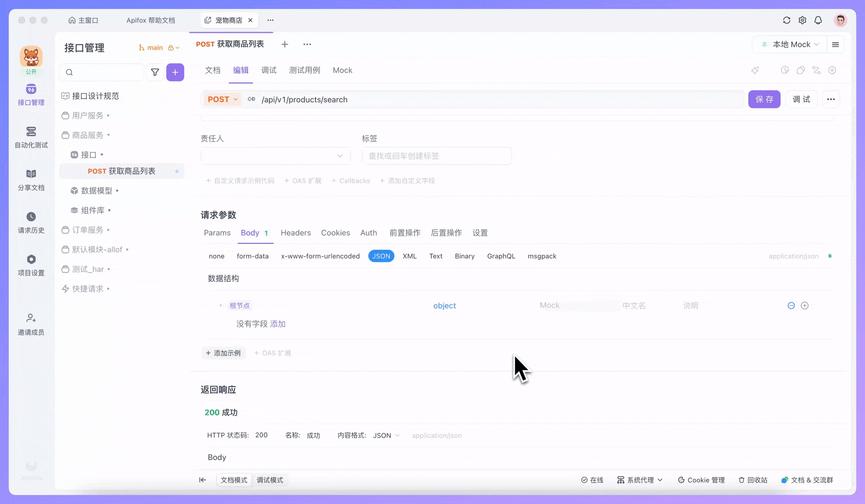Open 项目设置 in the sidebar
Viewport: 865px width, 504px height.
31,265
